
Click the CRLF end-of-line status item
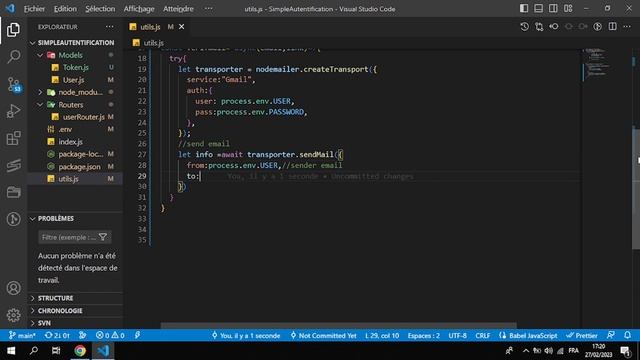482,336
